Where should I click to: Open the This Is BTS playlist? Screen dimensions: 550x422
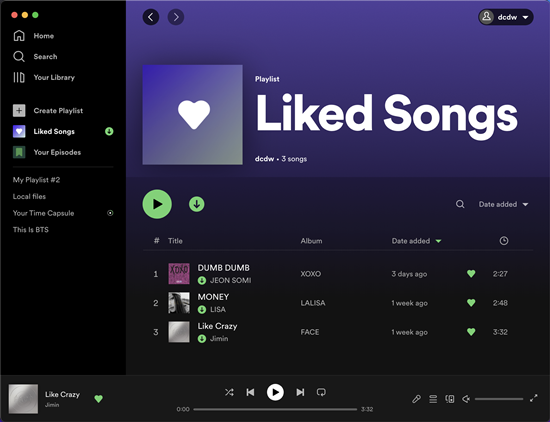(x=31, y=230)
